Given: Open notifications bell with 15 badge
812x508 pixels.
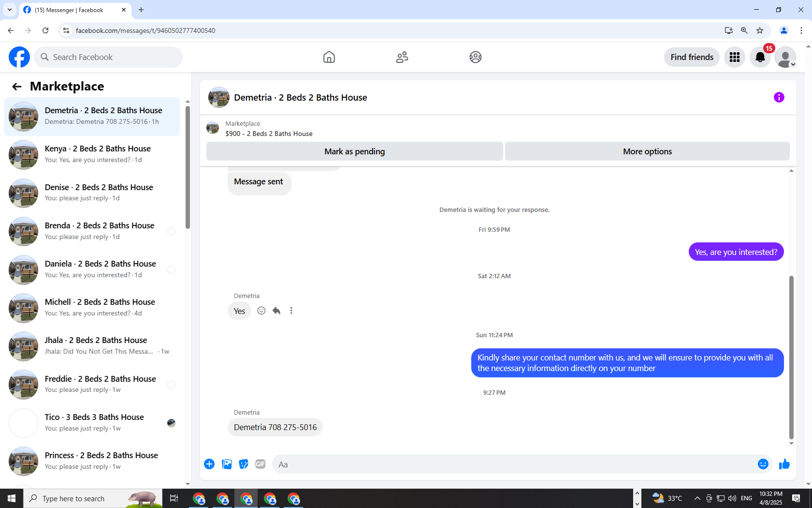Looking at the screenshot, I should coord(760,57).
